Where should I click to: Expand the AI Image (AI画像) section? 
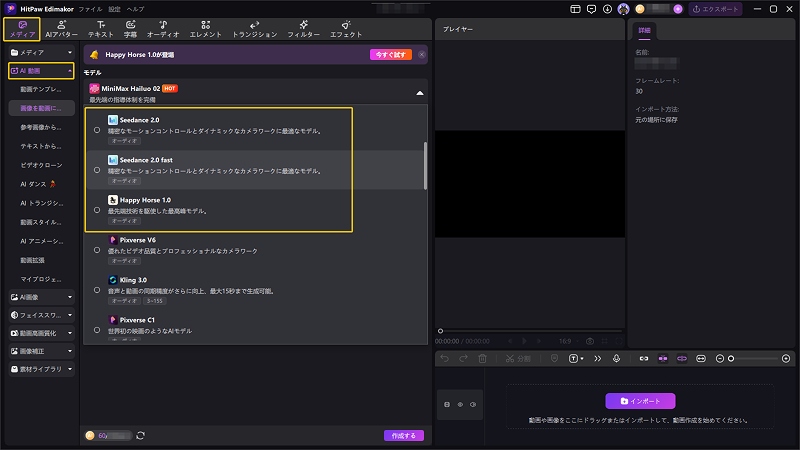tap(41, 297)
